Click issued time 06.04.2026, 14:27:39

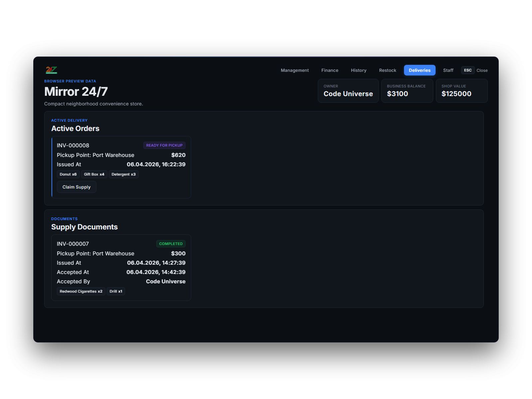pos(156,263)
